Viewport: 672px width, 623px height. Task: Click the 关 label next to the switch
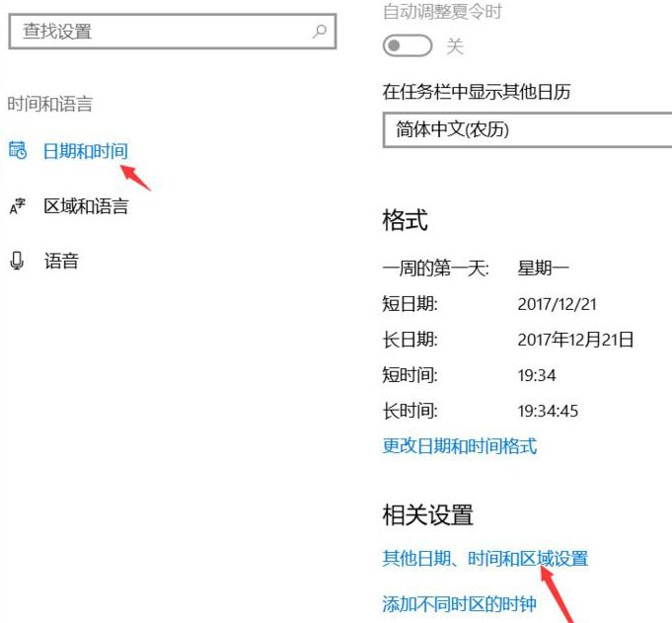pos(455,46)
